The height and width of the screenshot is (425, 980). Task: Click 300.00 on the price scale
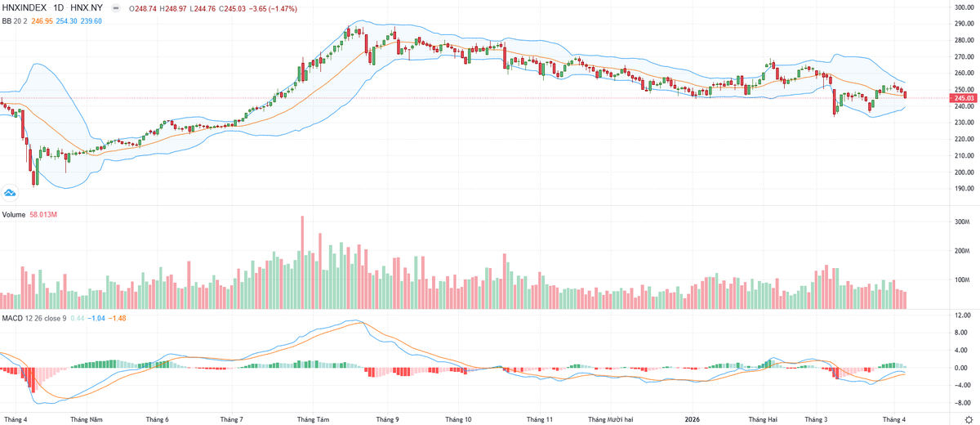pos(966,7)
